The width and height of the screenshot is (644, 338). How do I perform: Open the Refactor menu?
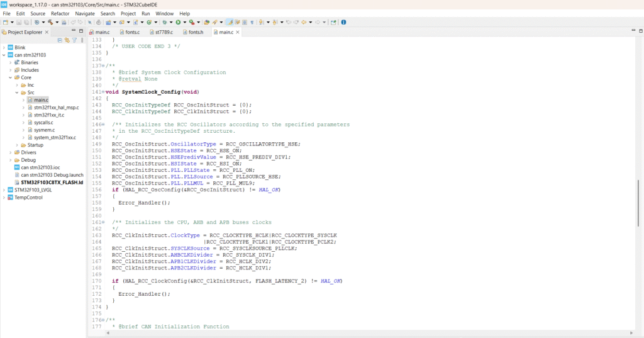[x=60, y=13]
